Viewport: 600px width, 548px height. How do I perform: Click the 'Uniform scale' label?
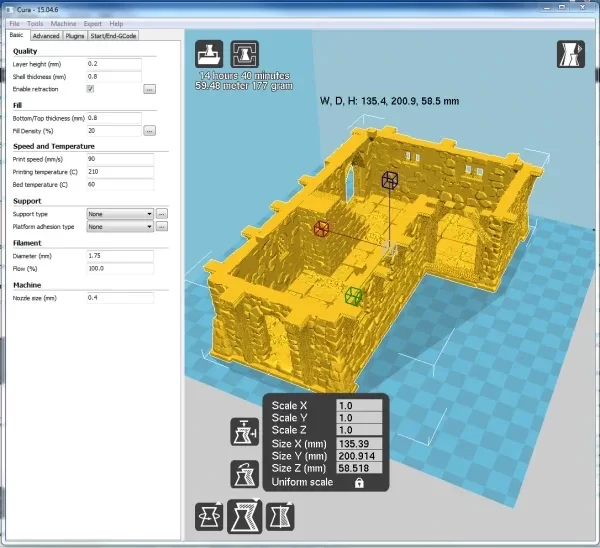(x=302, y=482)
